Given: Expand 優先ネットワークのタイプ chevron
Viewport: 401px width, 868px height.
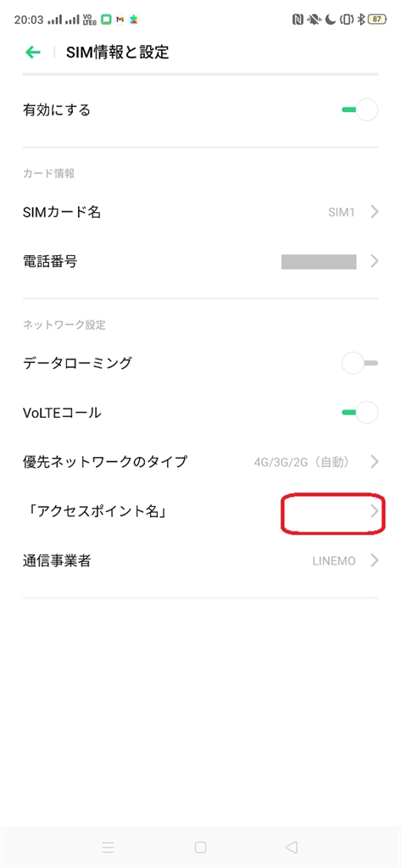Looking at the screenshot, I should 375,461.
